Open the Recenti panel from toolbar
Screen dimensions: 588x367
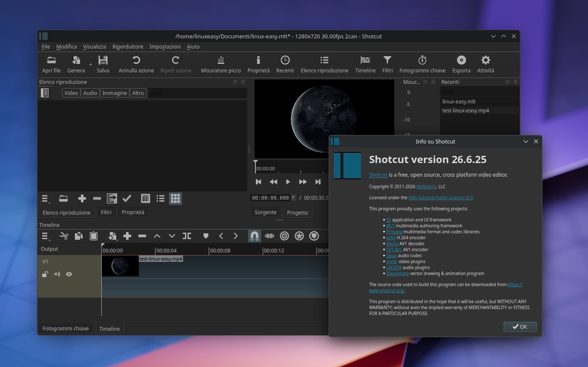[285, 64]
